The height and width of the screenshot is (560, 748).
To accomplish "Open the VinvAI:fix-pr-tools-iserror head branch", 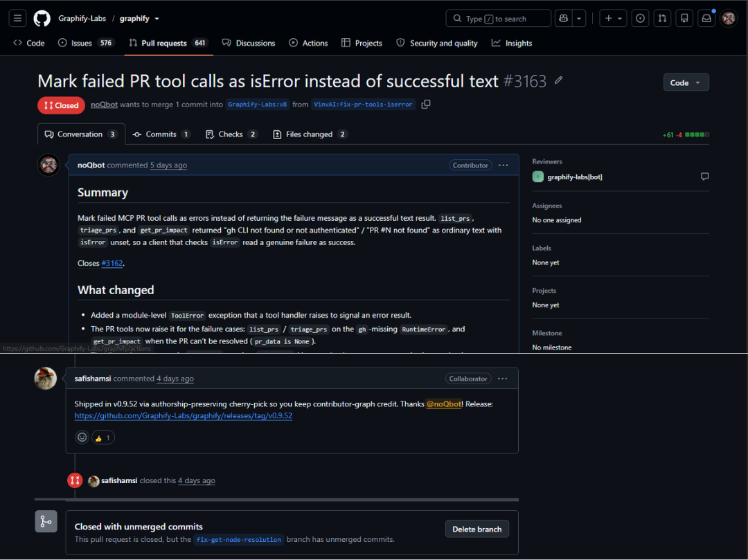I will click(363, 105).
